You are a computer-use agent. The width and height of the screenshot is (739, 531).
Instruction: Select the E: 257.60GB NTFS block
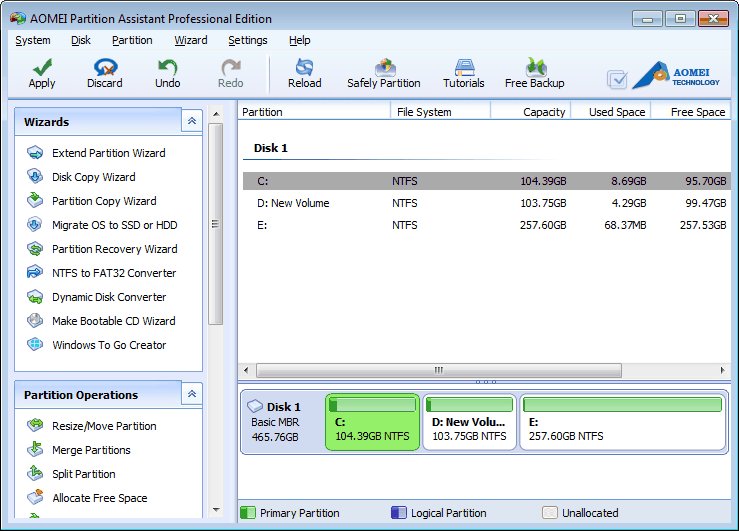(623, 423)
